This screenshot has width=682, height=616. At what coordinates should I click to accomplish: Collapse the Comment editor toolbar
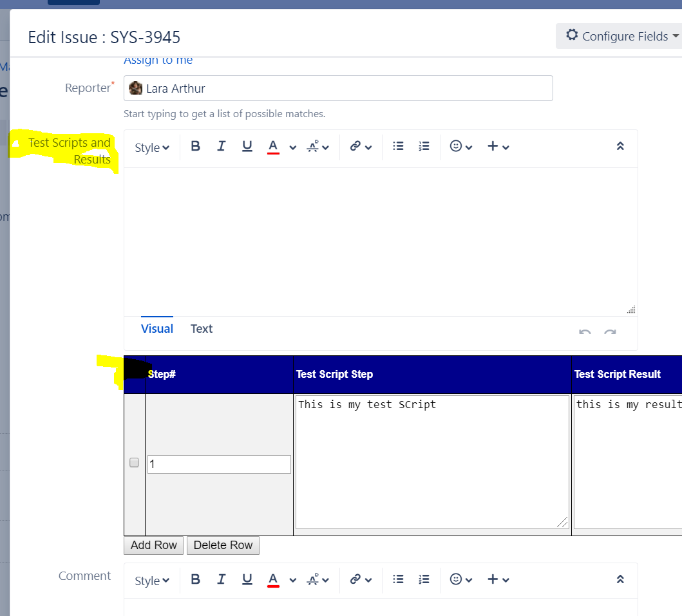coord(620,579)
